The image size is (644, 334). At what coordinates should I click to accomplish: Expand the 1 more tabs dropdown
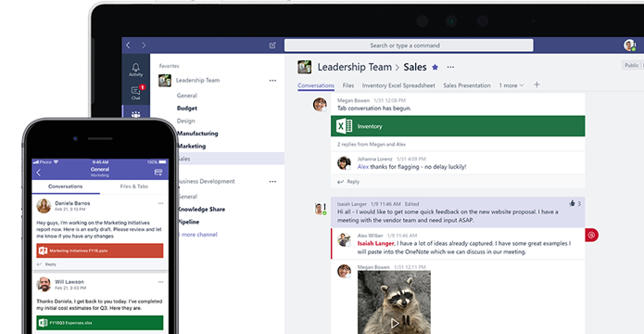pos(511,85)
